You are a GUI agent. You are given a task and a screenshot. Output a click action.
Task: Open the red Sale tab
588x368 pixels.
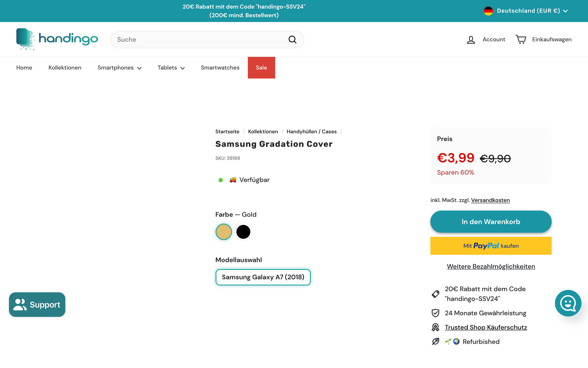click(x=262, y=68)
